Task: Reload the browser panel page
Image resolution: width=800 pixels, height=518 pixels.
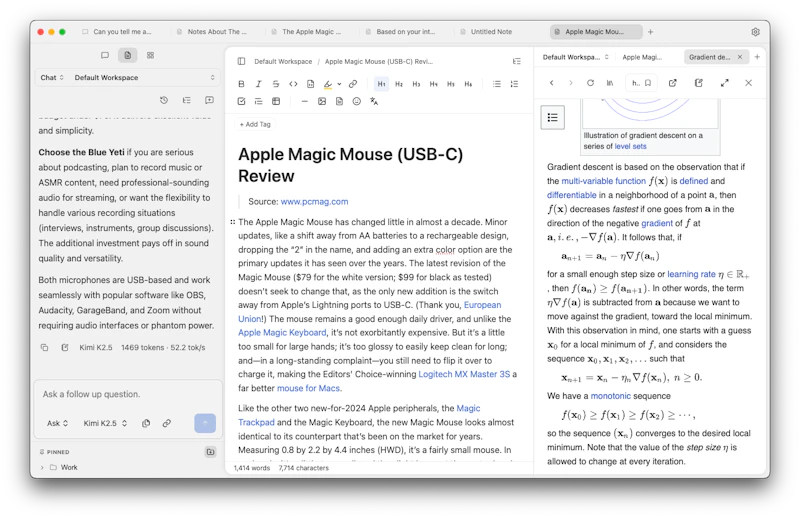Action: coord(590,83)
